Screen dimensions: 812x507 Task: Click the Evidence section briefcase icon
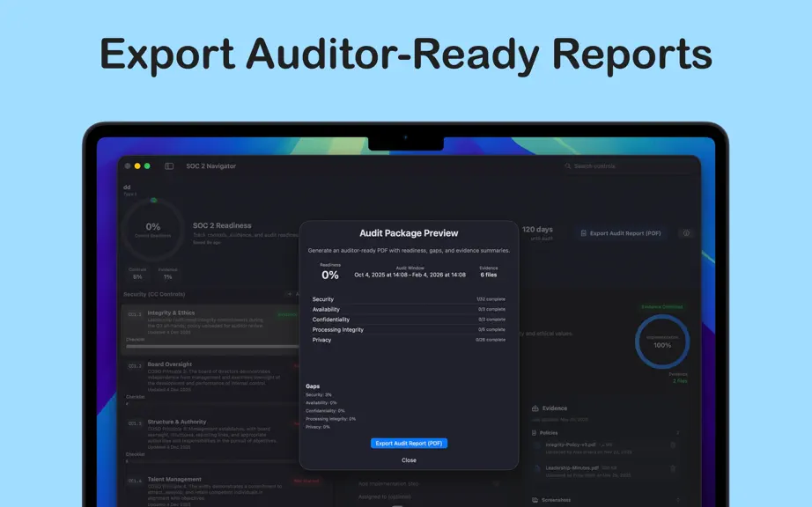535,408
